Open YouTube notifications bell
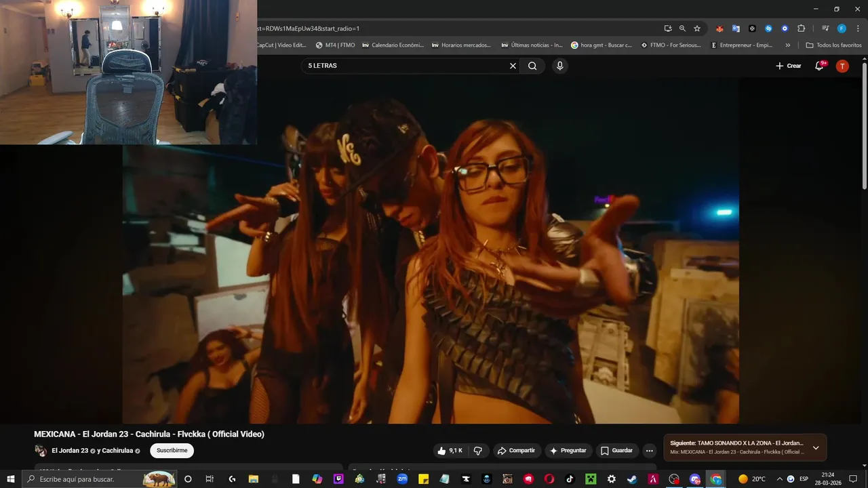The width and height of the screenshot is (868, 488). pyautogui.click(x=819, y=66)
